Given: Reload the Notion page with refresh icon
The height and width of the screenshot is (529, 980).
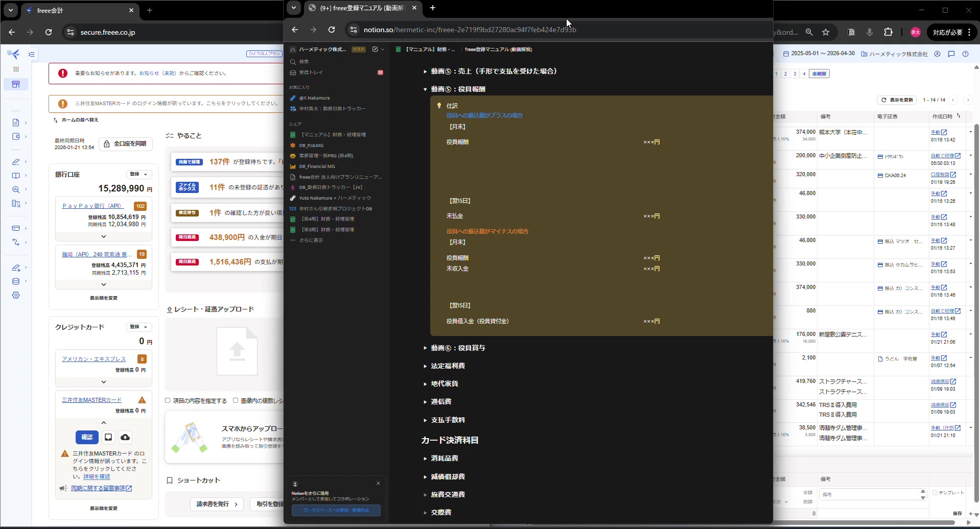Looking at the screenshot, I should pyautogui.click(x=332, y=30).
